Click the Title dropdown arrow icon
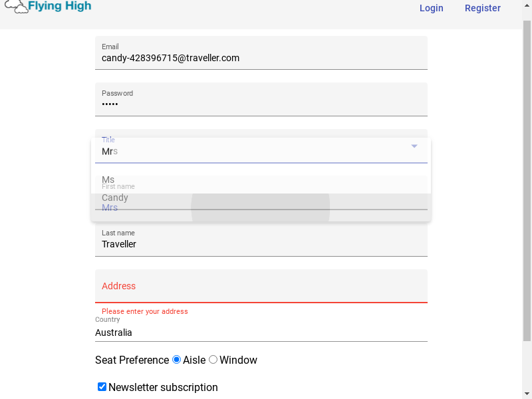Viewport: 532px width, 399px height. 414,146
